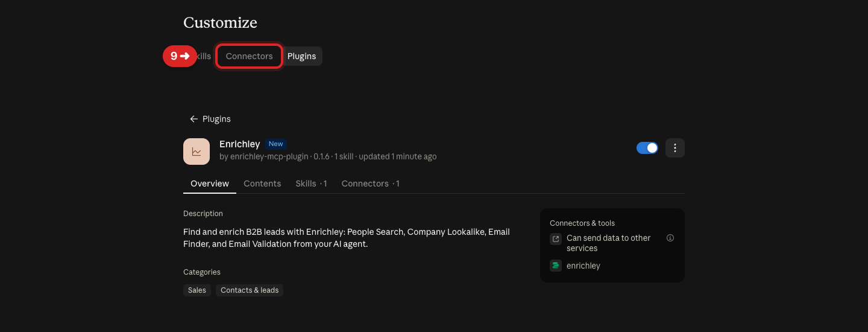Click the Find and enrich B2B leads description

(x=347, y=238)
